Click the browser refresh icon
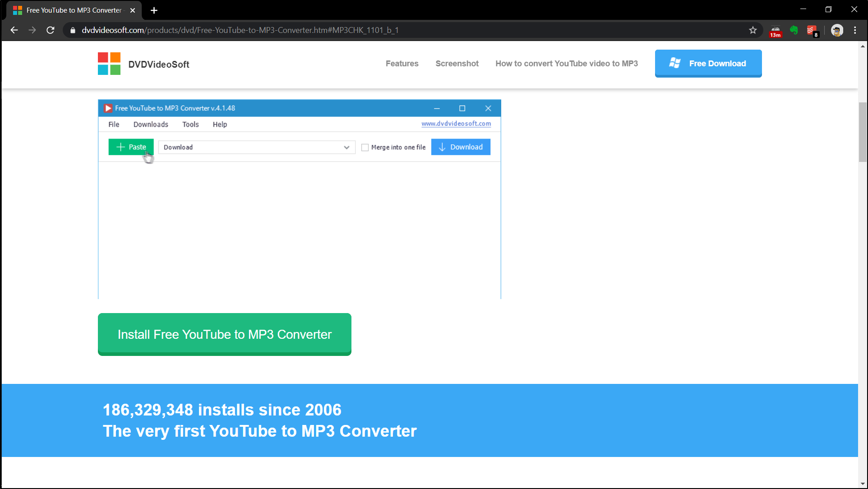868x489 pixels. coord(51,30)
